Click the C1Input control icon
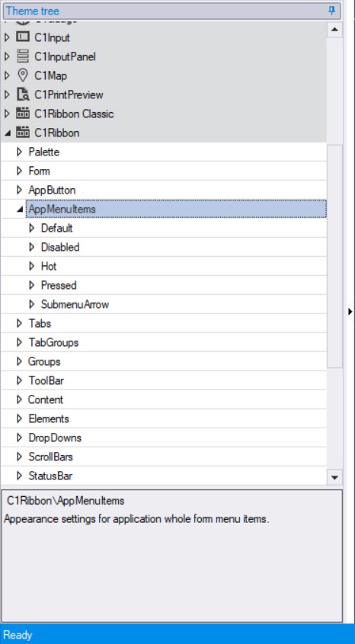 tap(23, 37)
